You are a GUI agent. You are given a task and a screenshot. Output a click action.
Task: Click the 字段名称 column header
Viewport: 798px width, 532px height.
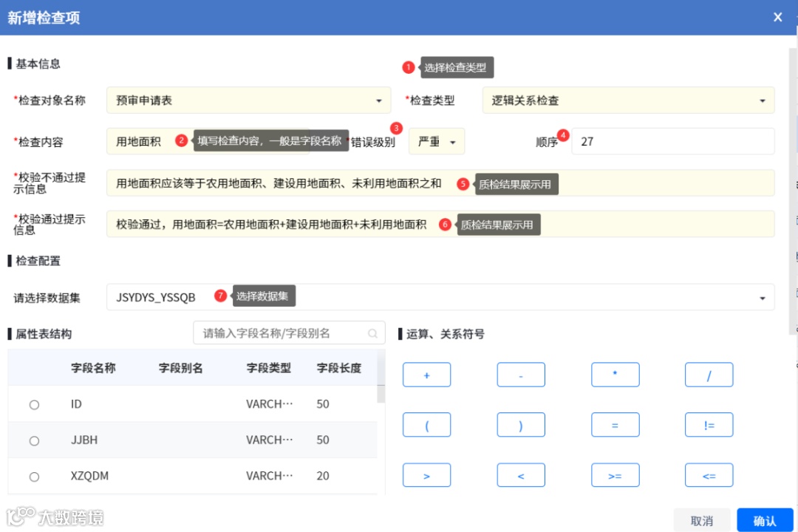click(93, 367)
